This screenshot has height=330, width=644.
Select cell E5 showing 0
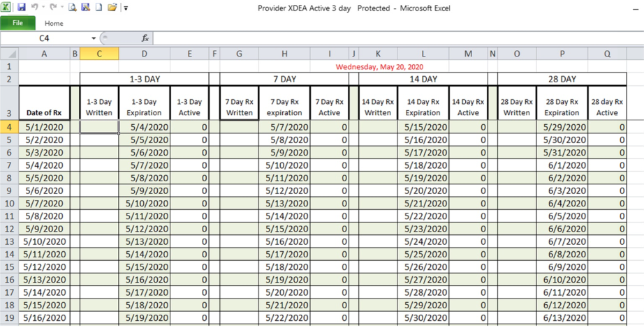click(x=189, y=140)
